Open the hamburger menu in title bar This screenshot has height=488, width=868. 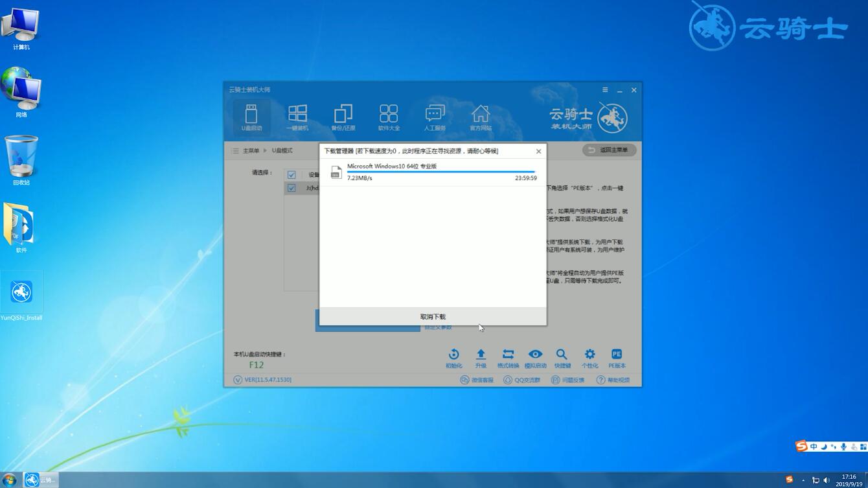pos(605,90)
